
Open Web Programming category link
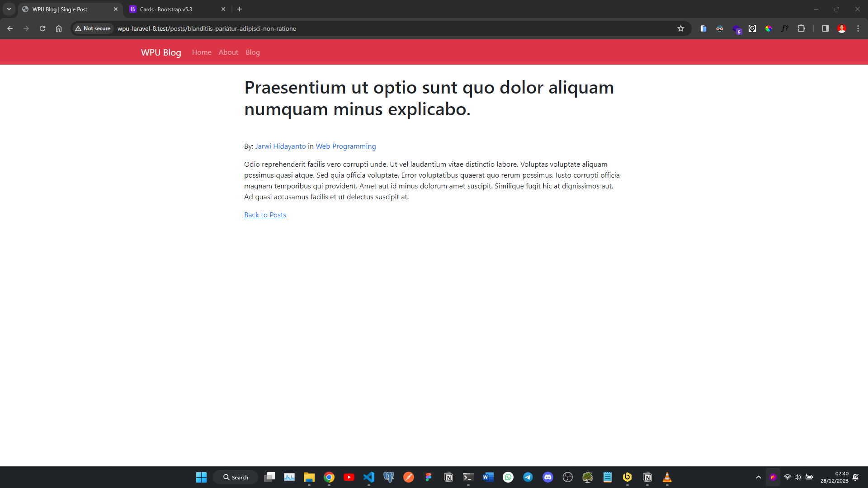point(345,146)
